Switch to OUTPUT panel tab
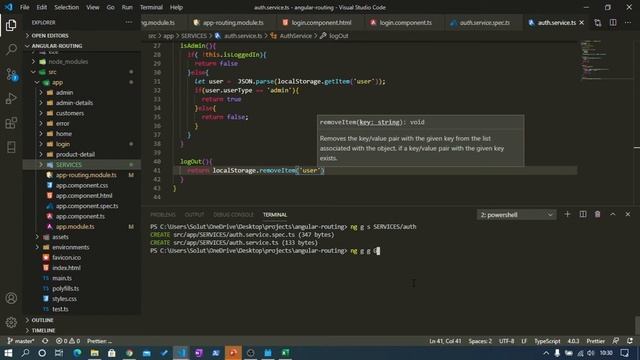Image resolution: width=640 pixels, height=360 pixels. (x=194, y=215)
